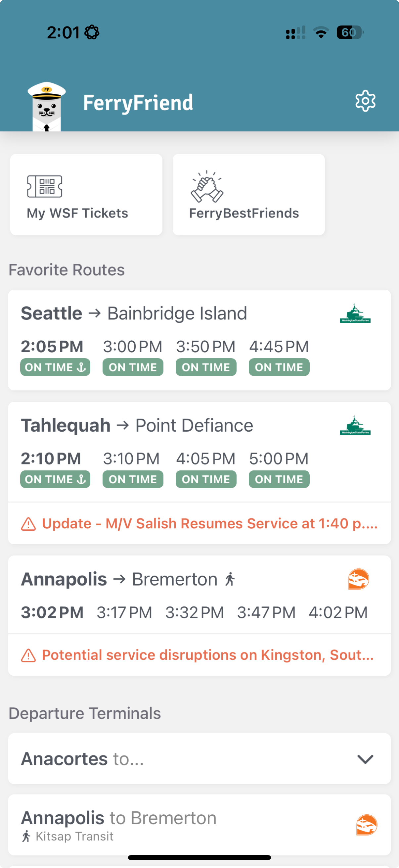The height and width of the screenshot is (868, 399).
Task: Read the M/V Salish Resumes Service alert
Action: click(x=209, y=524)
